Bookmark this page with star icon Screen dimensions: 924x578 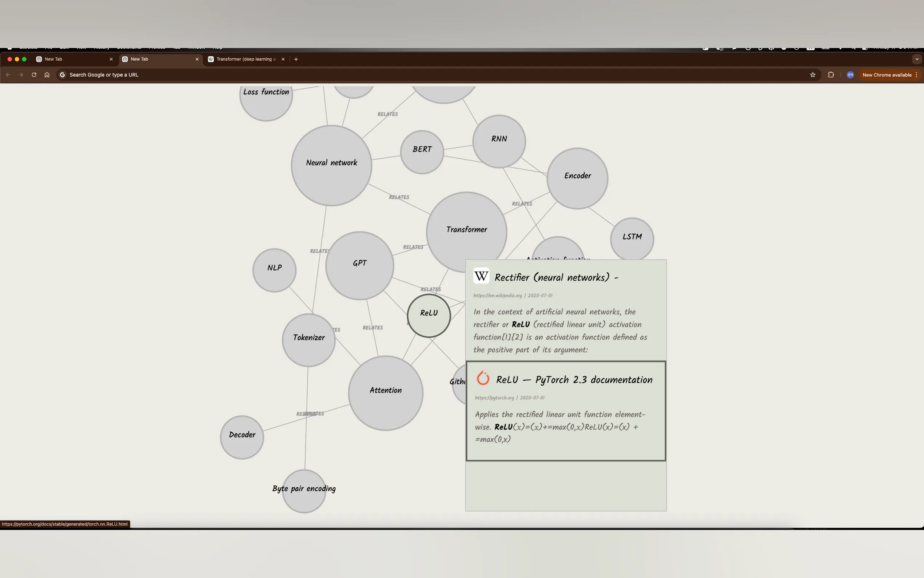[x=812, y=75]
